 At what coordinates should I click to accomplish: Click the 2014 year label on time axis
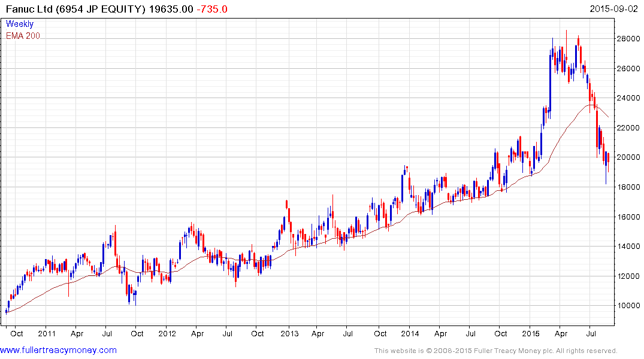pos(410,333)
